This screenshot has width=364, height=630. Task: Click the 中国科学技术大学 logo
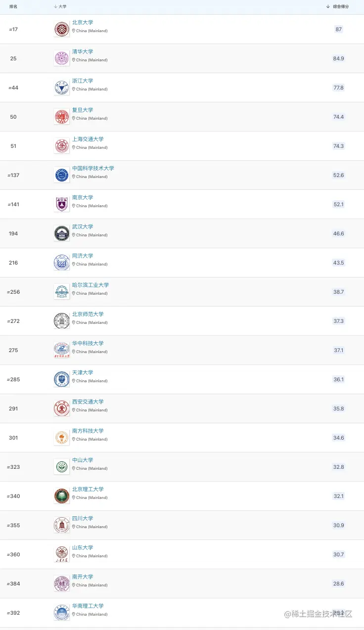tap(62, 175)
